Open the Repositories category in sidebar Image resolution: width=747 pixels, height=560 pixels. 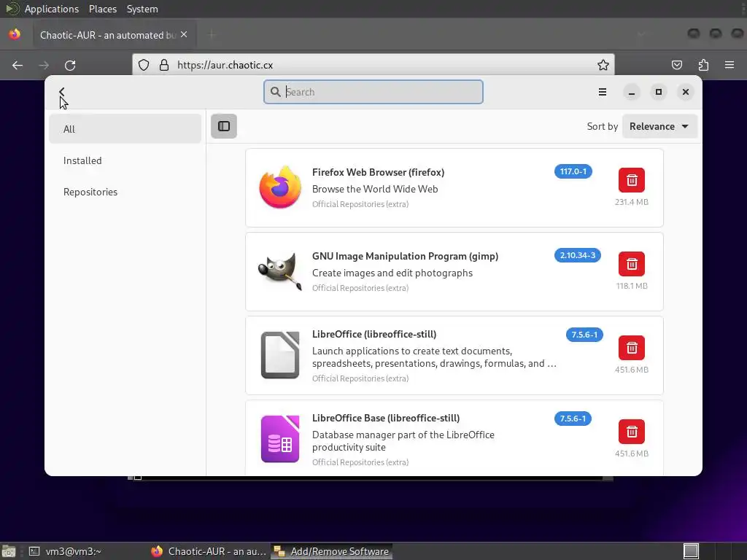coord(125,192)
